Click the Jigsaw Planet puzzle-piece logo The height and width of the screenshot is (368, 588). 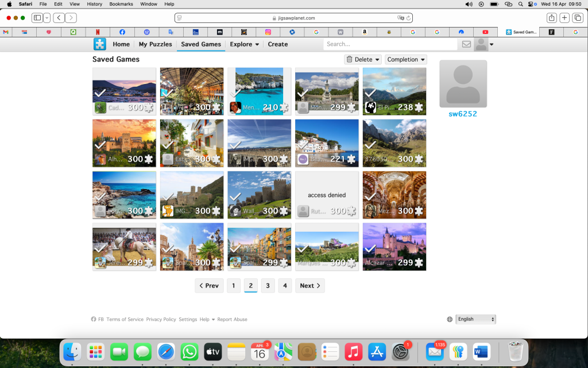(x=100, y=44)
